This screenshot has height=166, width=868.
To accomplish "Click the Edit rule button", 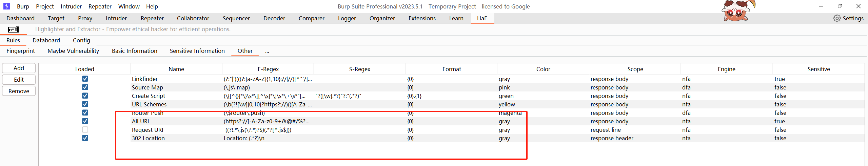I will pos(19,80).
